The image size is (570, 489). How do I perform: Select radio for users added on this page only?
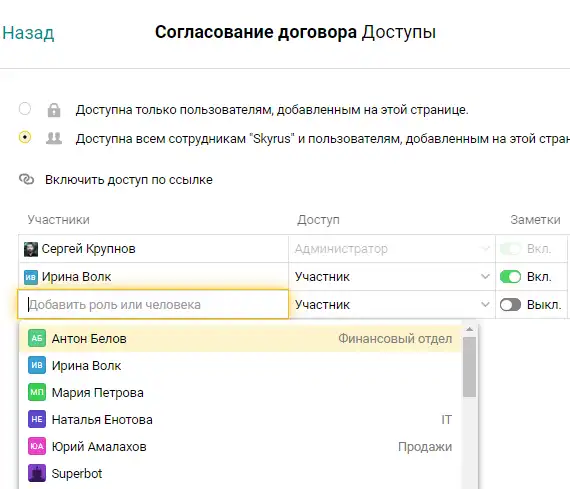(25, 108)
